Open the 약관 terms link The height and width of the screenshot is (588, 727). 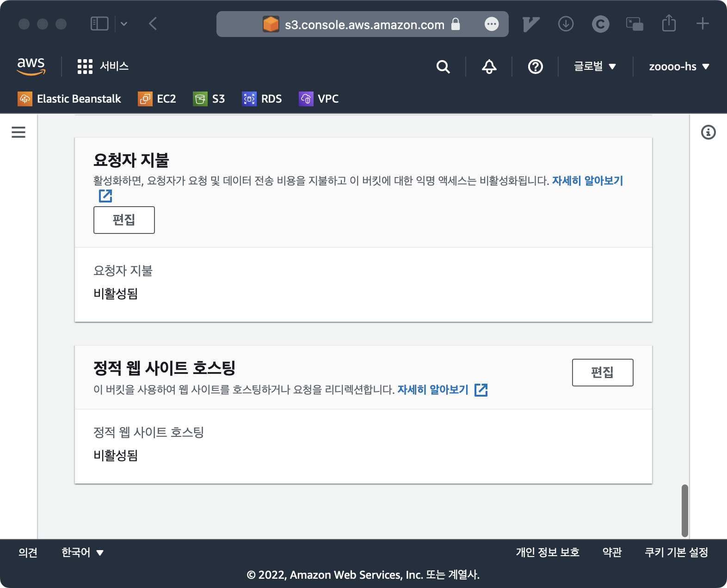click(612, 552)
